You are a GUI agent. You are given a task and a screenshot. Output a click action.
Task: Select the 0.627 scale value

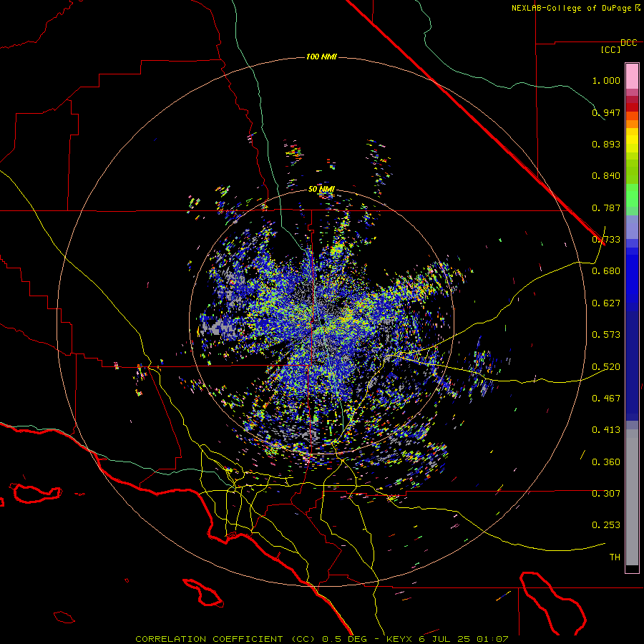tap(606, 303)
